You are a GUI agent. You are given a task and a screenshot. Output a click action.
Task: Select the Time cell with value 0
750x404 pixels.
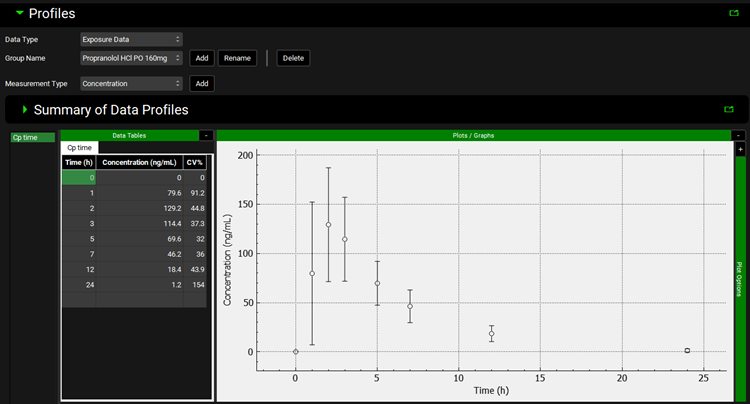(80, 177)
